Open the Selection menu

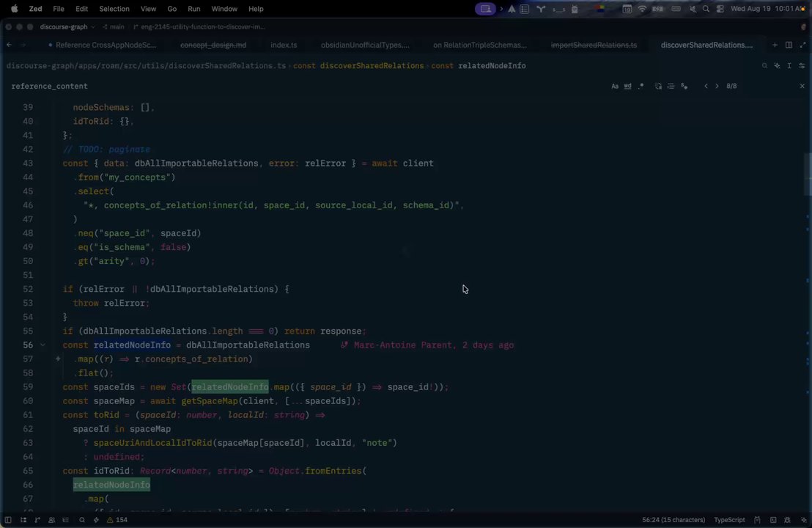click(114, 9)
